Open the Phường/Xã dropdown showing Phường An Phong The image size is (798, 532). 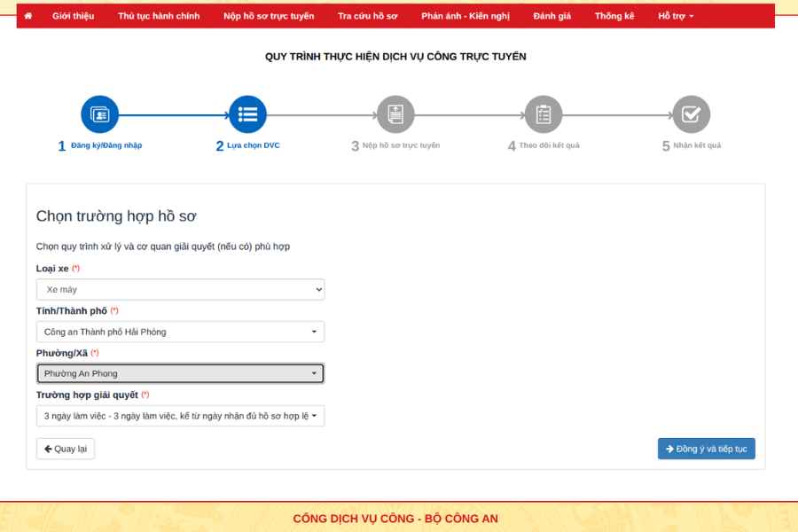tap(180, 373)
